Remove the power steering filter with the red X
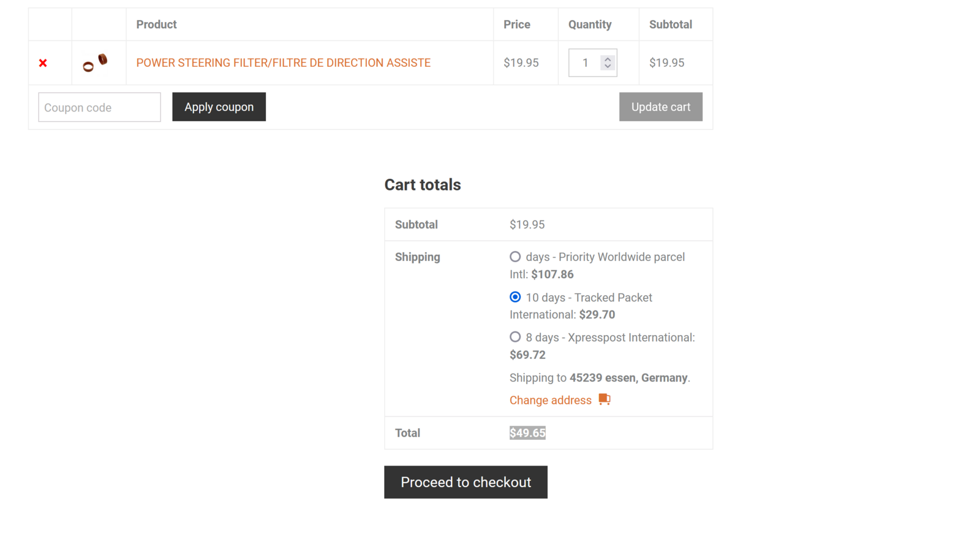The height and width of the screenshot is (555, 980). point(43,63)
